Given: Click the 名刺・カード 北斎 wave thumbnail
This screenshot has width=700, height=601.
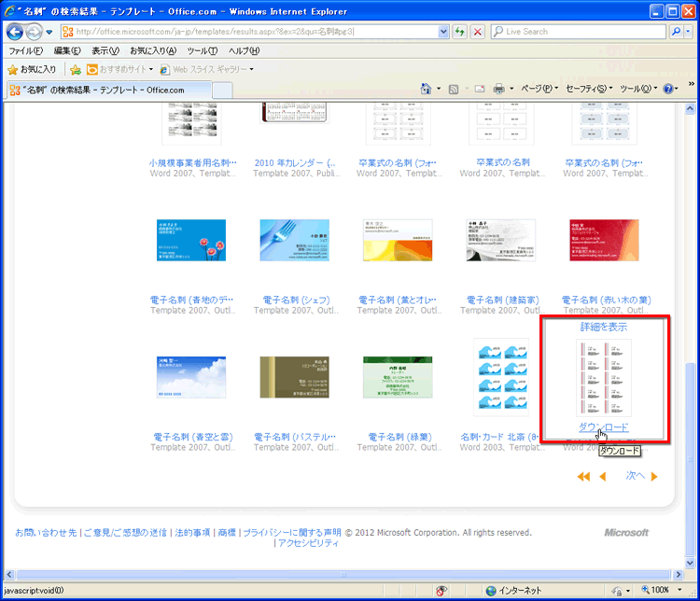Looking at the screenshot, I should coord(501,377).
